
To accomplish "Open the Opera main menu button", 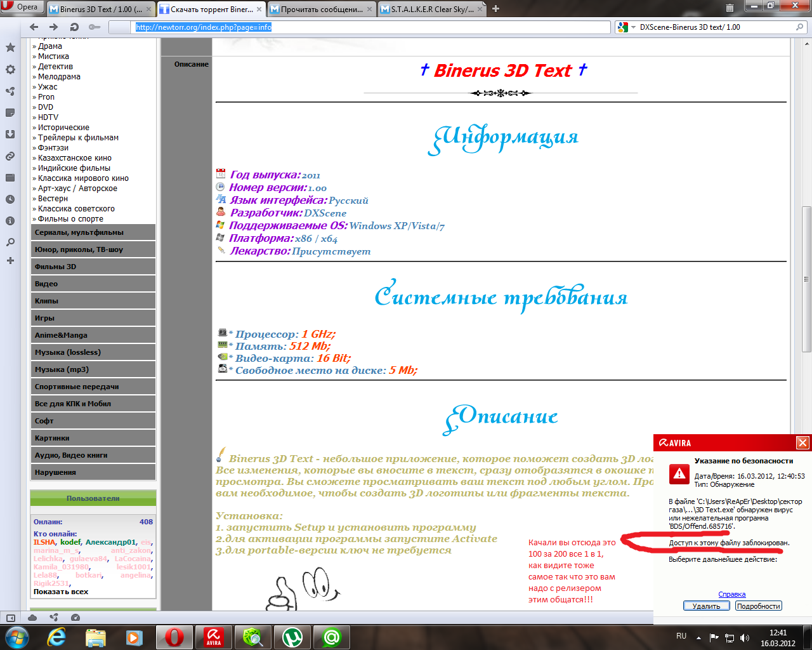I will pos(22,7).
